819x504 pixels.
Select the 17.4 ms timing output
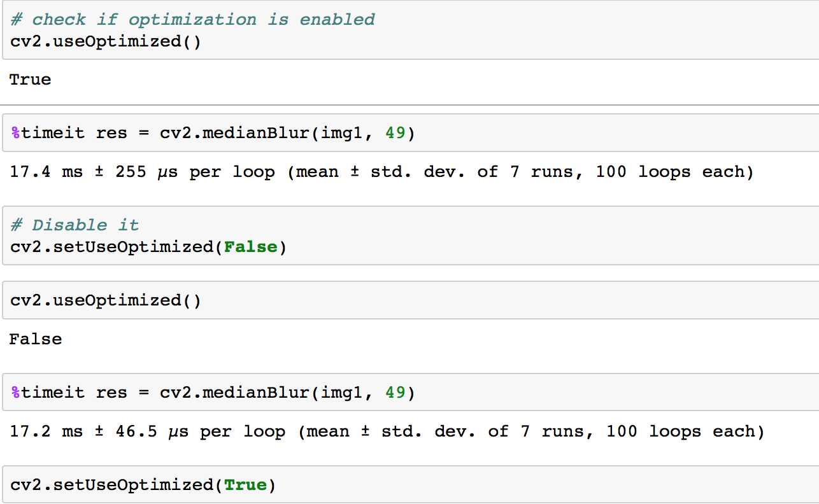pyautogui.click(x=381, y=172)
